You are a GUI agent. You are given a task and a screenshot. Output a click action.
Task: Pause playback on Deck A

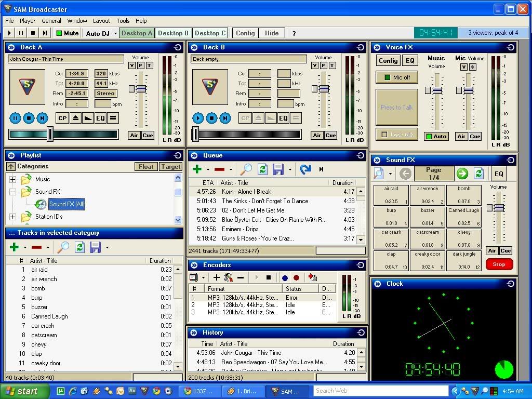(x=15, y=118)
